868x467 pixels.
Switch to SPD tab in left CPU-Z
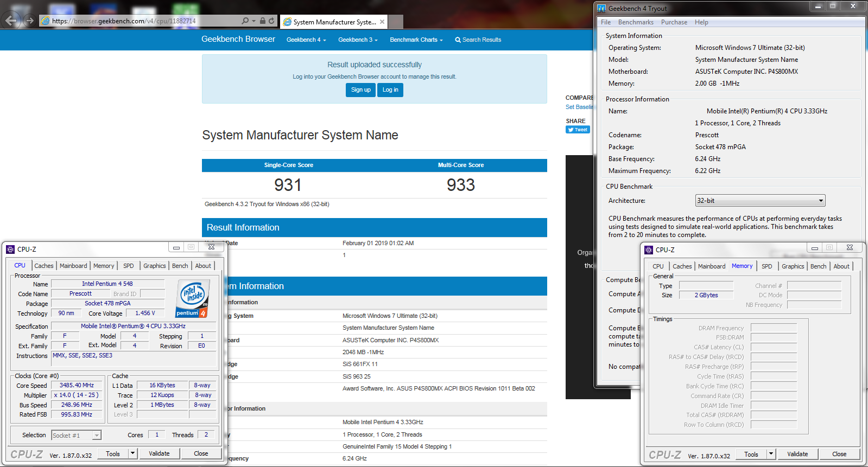click(129, 266)
